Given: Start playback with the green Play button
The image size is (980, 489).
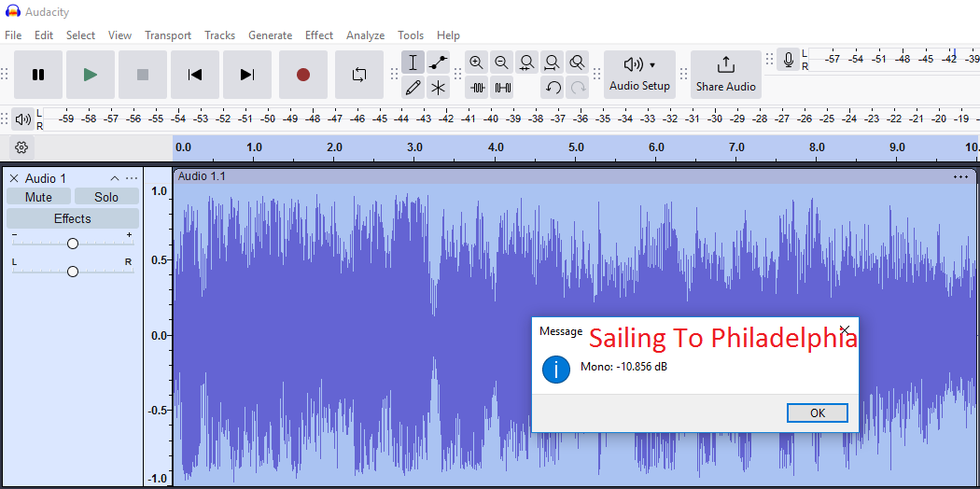Looking at the screenshot, I should (x=91, y=75).
